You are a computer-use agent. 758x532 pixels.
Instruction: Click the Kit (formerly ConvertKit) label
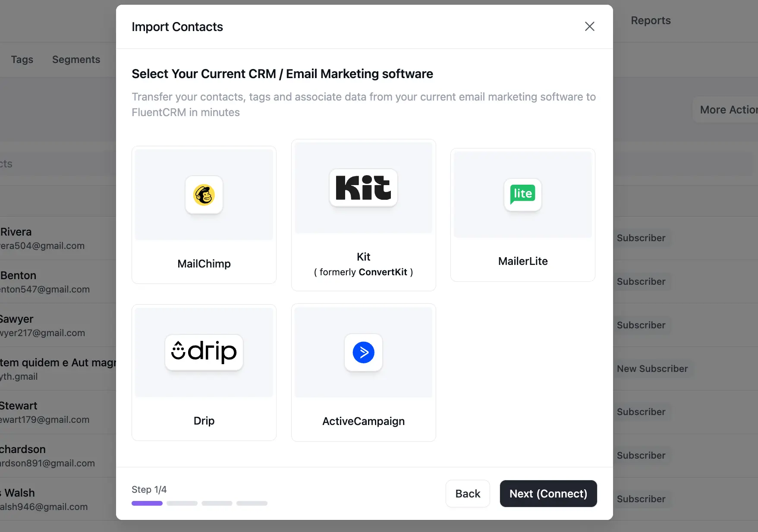coord(364,264)
